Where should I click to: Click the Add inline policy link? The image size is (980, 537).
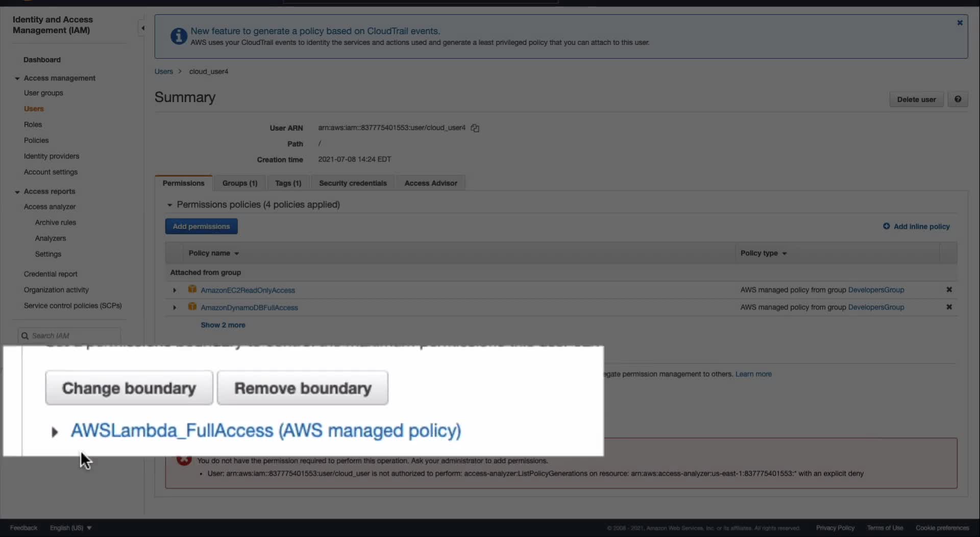click(x=921, y=227)
